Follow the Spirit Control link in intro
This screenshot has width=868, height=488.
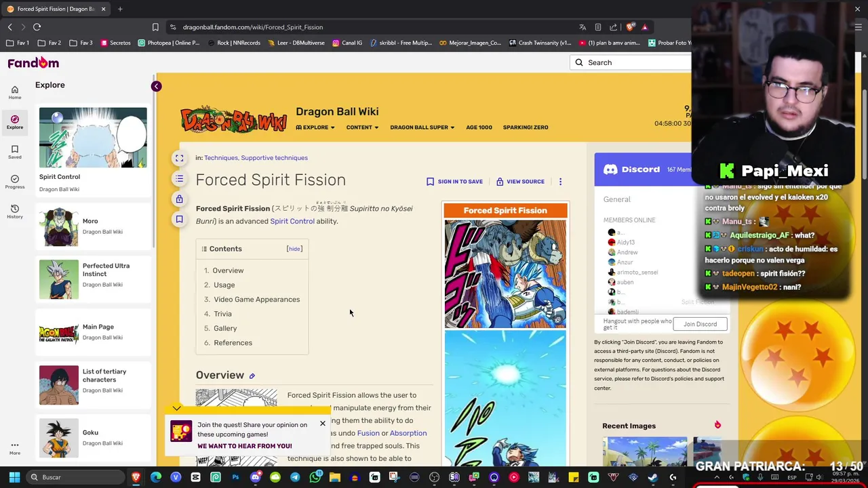click(292, 221)
